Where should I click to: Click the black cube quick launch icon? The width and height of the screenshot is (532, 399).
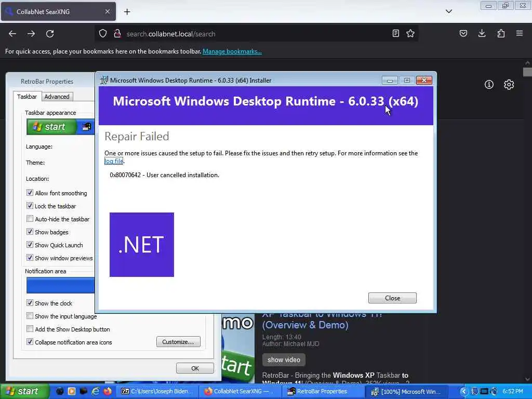click(84, 391)
